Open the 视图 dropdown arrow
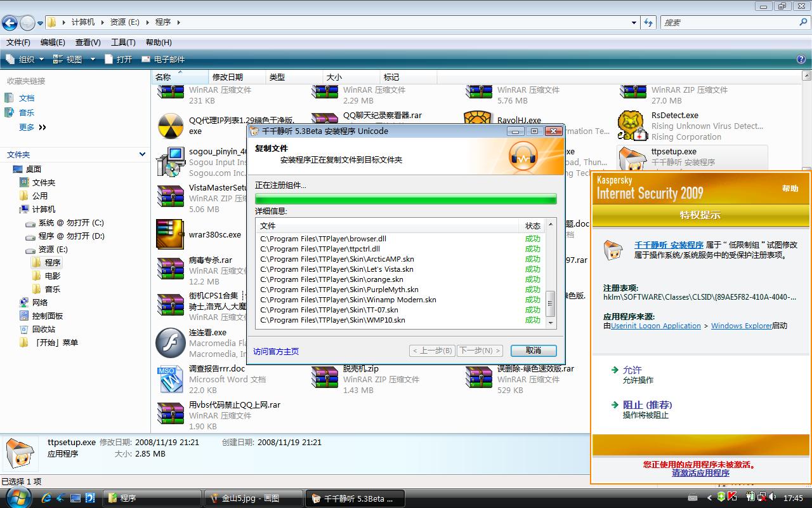 coord(92,59)
